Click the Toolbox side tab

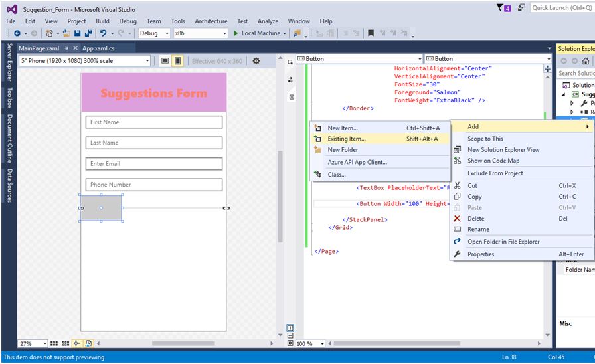9,97
